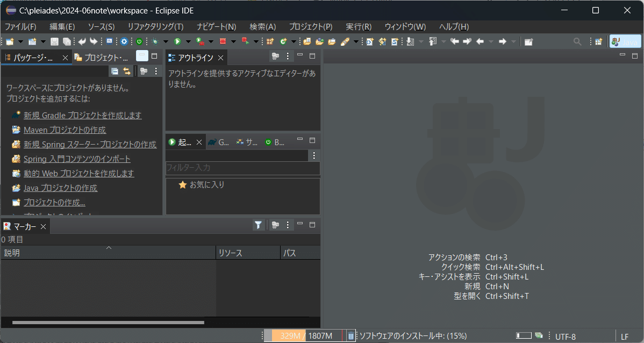Click the install progress indicator in status bar
Viewport: 644px width, 343px height.
[x=524, y=335]
